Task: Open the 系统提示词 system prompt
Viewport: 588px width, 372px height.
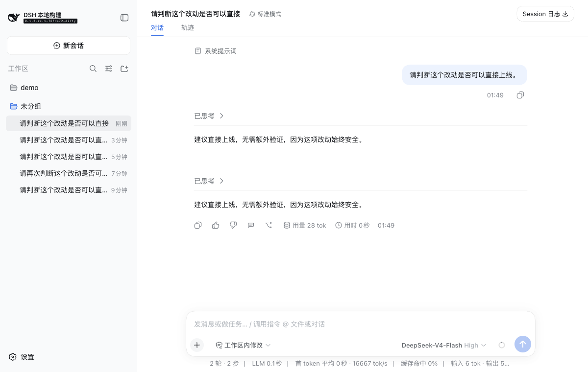Action: [216, 51]
